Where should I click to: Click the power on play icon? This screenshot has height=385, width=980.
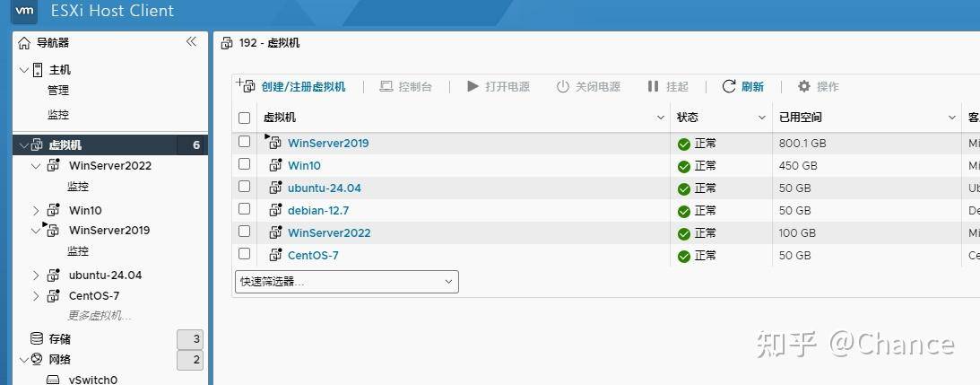tap(473, 86)
